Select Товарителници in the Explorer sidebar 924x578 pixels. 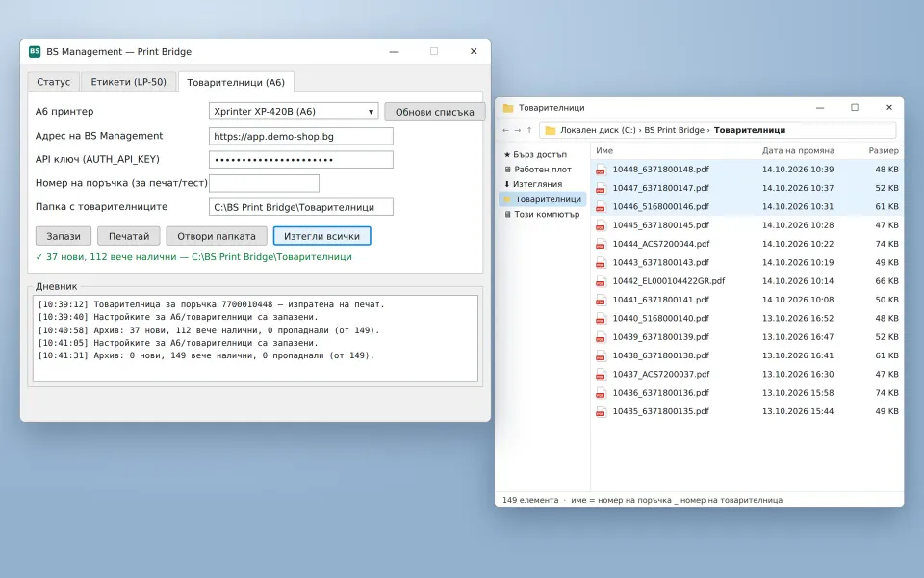click(542, 199)
